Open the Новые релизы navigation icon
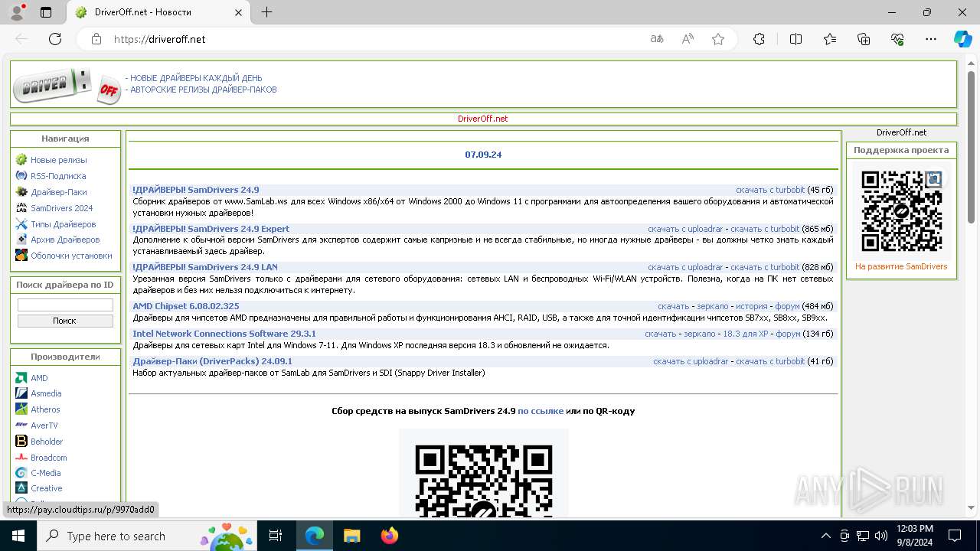Screen dimensions: 980x551 [x=21, y=160]
